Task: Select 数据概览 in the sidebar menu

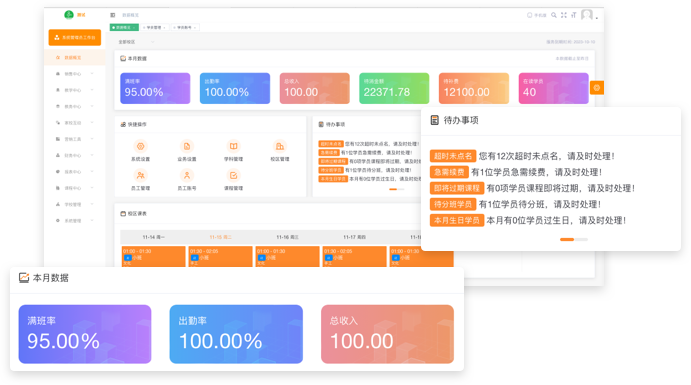Action: 75,57
